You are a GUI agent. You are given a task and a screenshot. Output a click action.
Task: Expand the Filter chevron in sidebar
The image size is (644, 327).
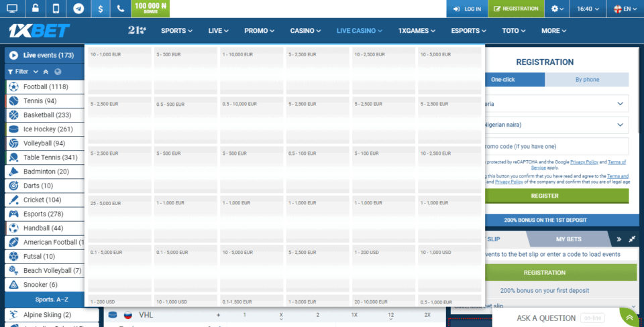[x=36, y=72]
